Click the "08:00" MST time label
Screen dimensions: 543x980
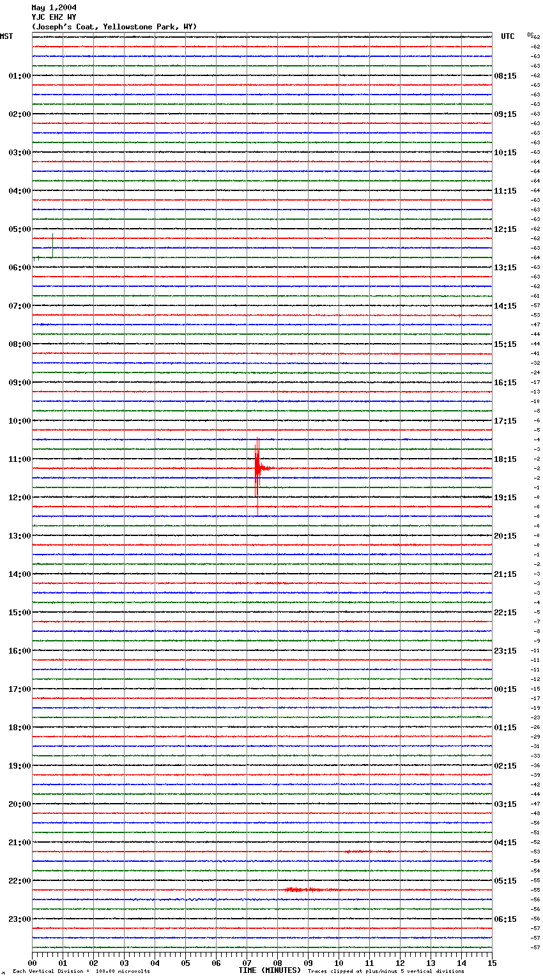click(x=20, y=344)
